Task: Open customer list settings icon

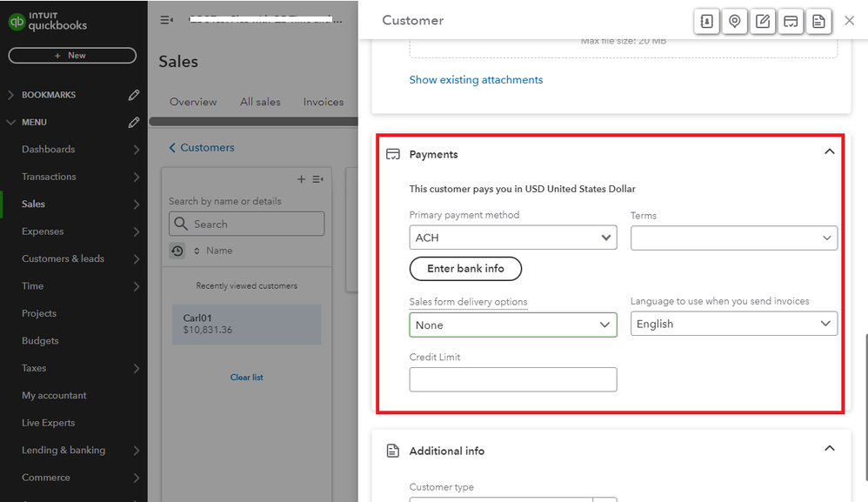Action: click(317, 179)
